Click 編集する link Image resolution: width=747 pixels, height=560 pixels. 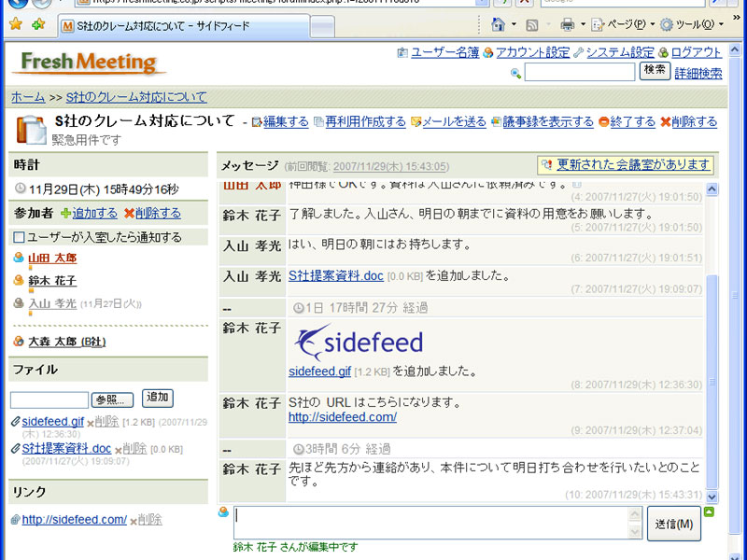pyautogui.click(x=286, y=122)
